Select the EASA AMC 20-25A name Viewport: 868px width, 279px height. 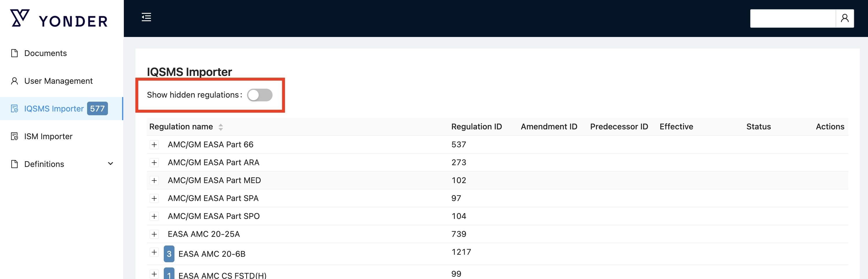(x=204, y=234)
